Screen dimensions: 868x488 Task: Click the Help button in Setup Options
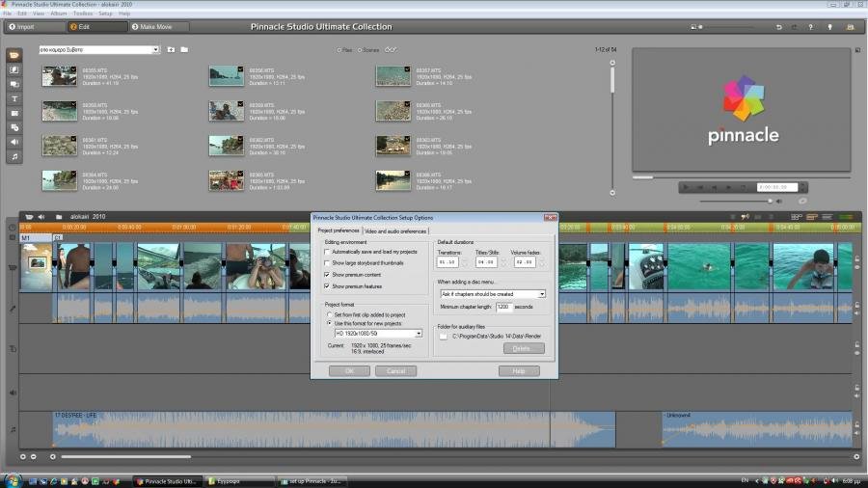519,371
